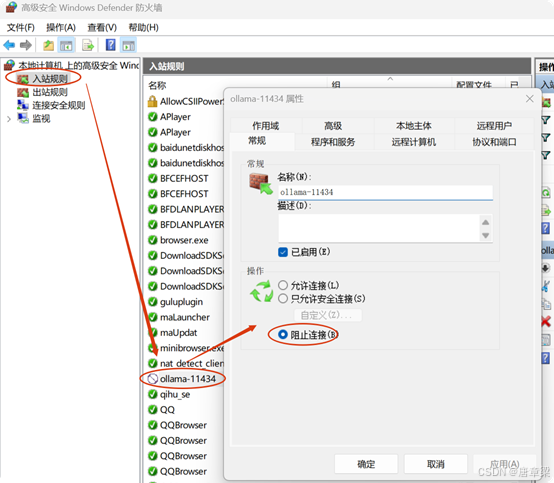Click green check icon of browser.exe rule

(153, 240)
